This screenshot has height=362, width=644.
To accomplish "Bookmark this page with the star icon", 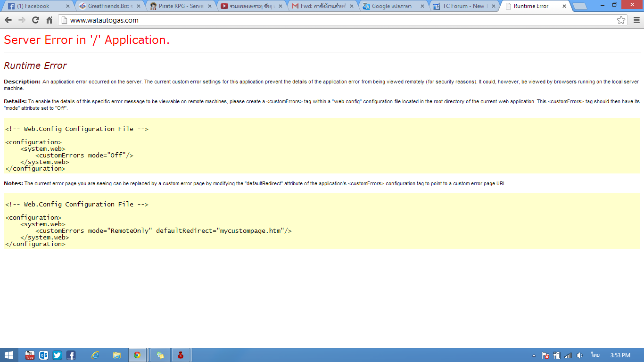I will pos(621,20).
